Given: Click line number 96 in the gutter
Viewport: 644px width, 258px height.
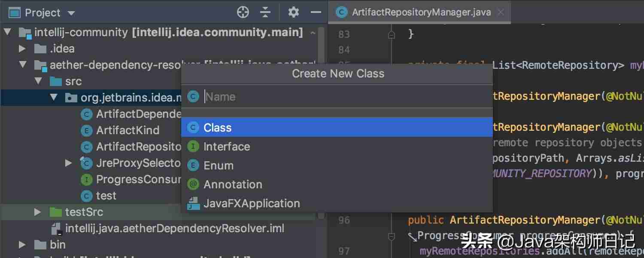Looking at the screenshot, I should point(344,220).
